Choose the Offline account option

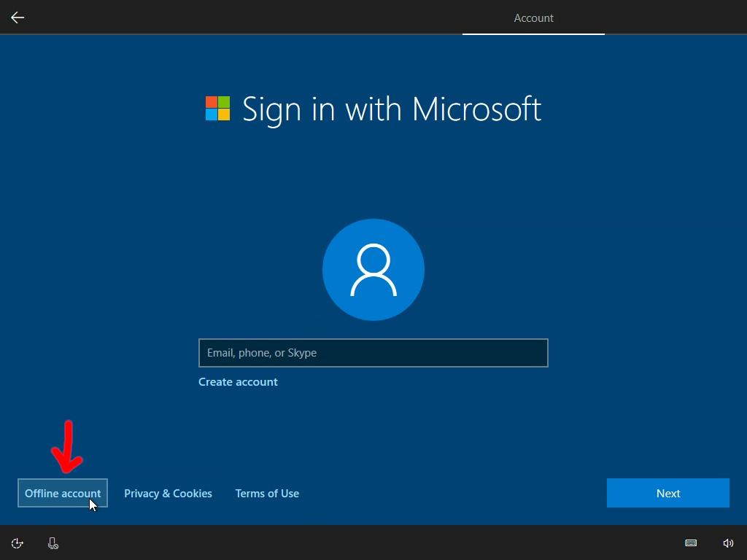click(63, 494)
